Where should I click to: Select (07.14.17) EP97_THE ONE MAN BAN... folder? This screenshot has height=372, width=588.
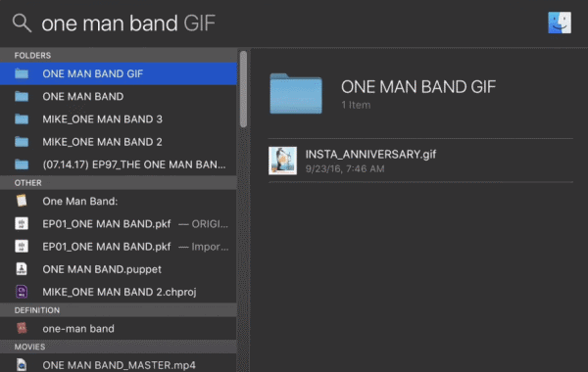pos(119,164)
